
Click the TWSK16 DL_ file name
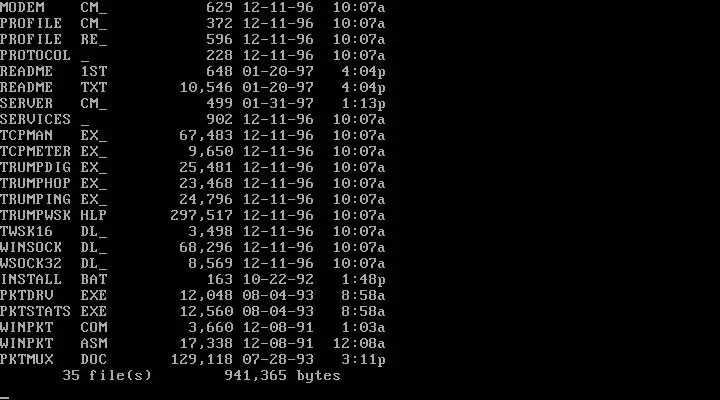[x=53, y=231]
